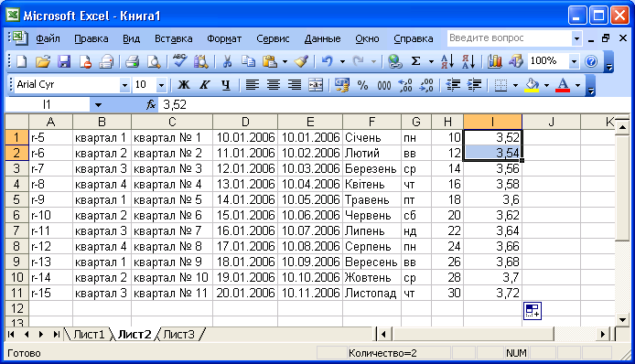Expand the AutoSum functions arrow
Image resolution: width=635 pixels, height=364 pixels.
[431, 61]
